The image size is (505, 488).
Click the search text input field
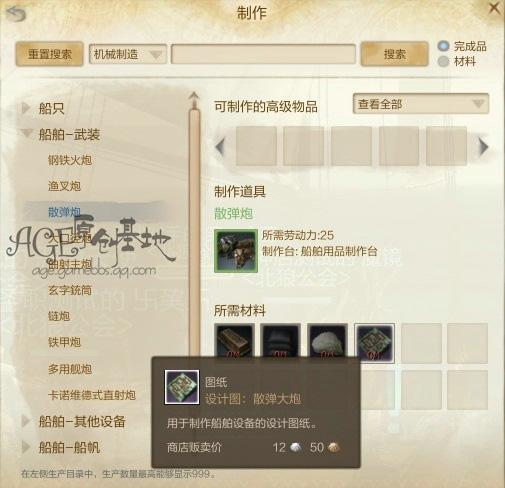pyautogui.click(x=263, y=54)
